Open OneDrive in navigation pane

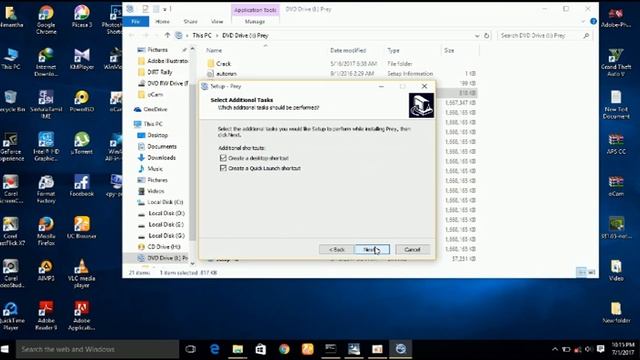click(x=151, y=109)
